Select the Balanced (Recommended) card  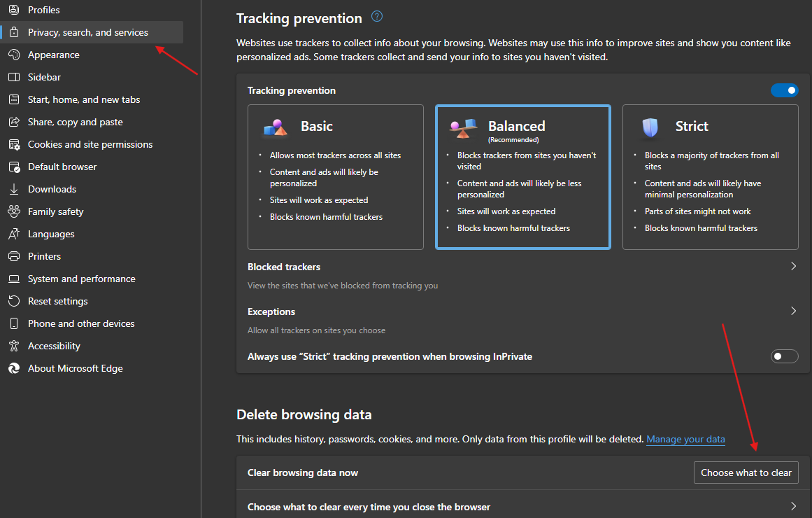tap(523, 177)
